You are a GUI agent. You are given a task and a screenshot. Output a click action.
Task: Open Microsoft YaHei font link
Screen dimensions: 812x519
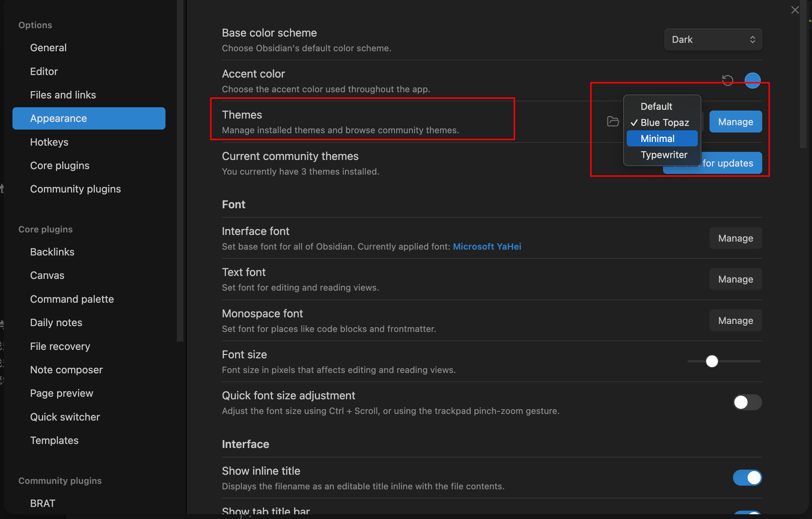487,247
